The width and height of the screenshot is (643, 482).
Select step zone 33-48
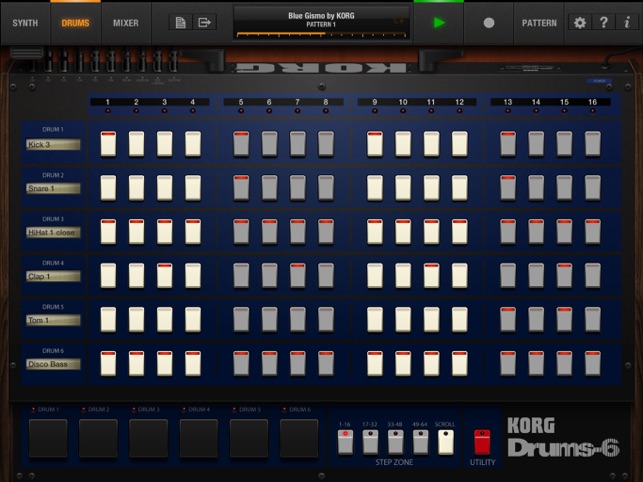click(395, 442)
